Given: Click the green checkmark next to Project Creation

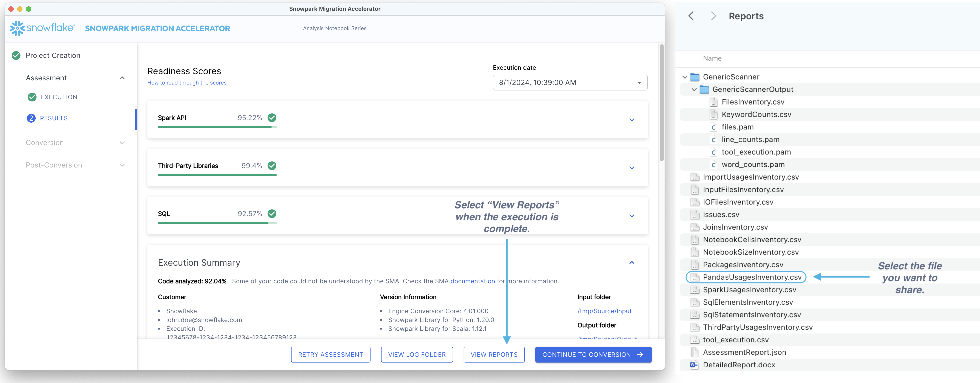Looking at the screenshot, I should point(16,55).
